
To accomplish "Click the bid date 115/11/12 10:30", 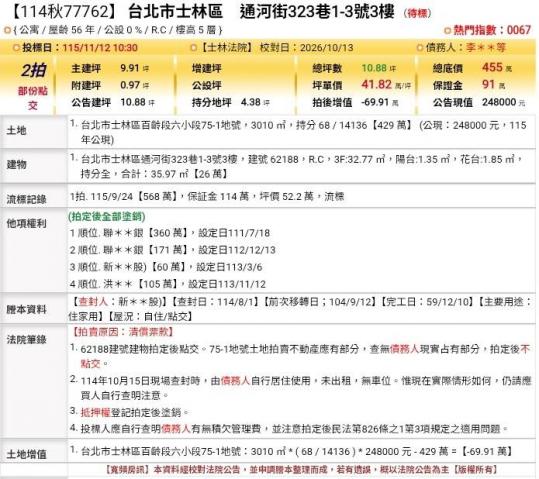I will pos(100,47).
